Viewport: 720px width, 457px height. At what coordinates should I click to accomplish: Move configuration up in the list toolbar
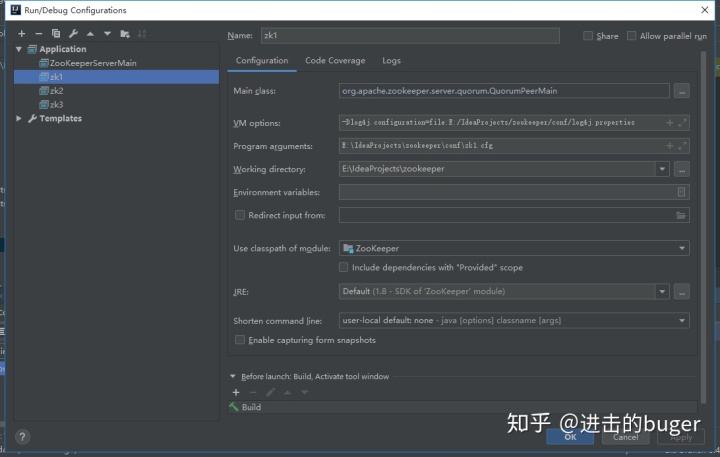click(90, 34)
